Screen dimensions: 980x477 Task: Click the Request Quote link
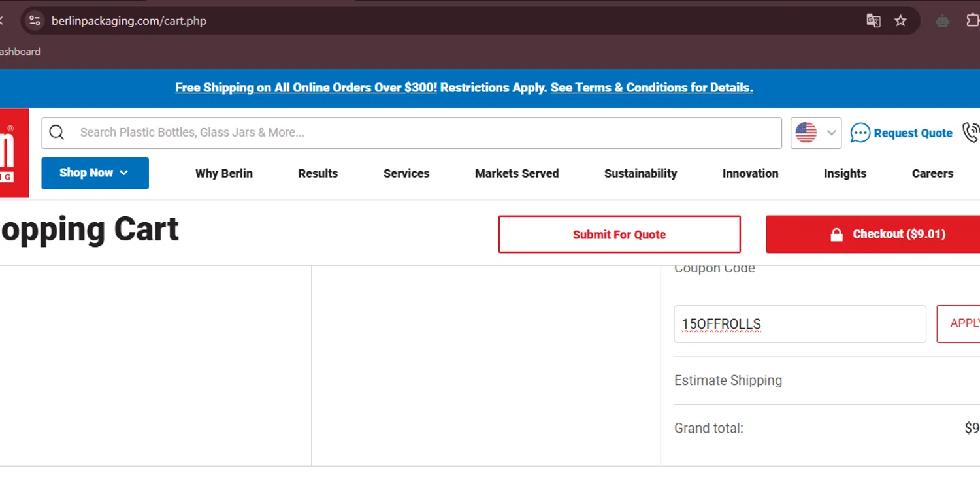pyautogui.click(x=902, y=133)
